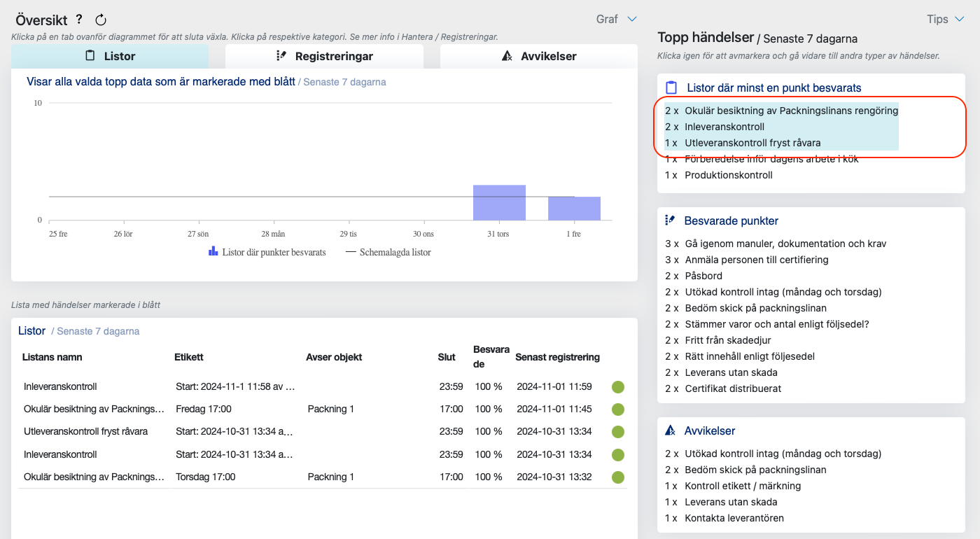Deselect Okulär besiktning av Packningslinans rengöring event

[x=781, y=111]
